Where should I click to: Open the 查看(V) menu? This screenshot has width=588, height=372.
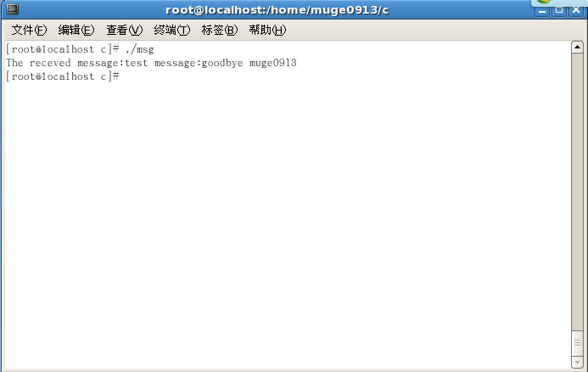click(x=124, y=30)
